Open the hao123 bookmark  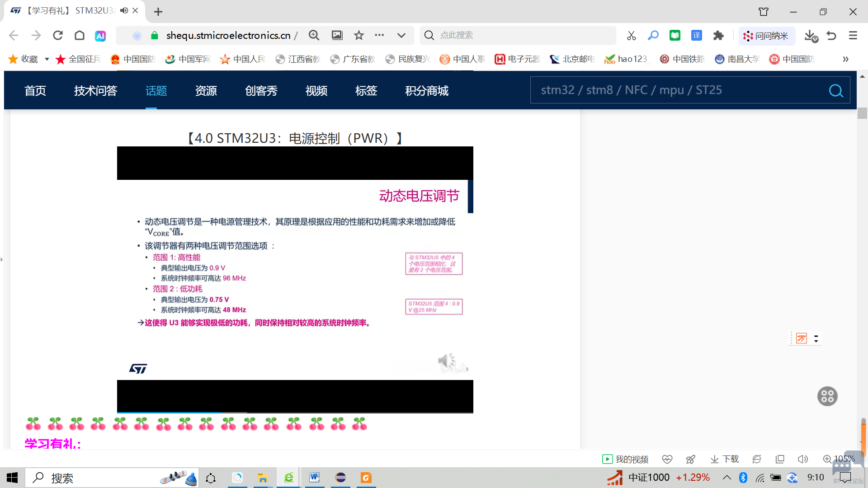(627, 59)
